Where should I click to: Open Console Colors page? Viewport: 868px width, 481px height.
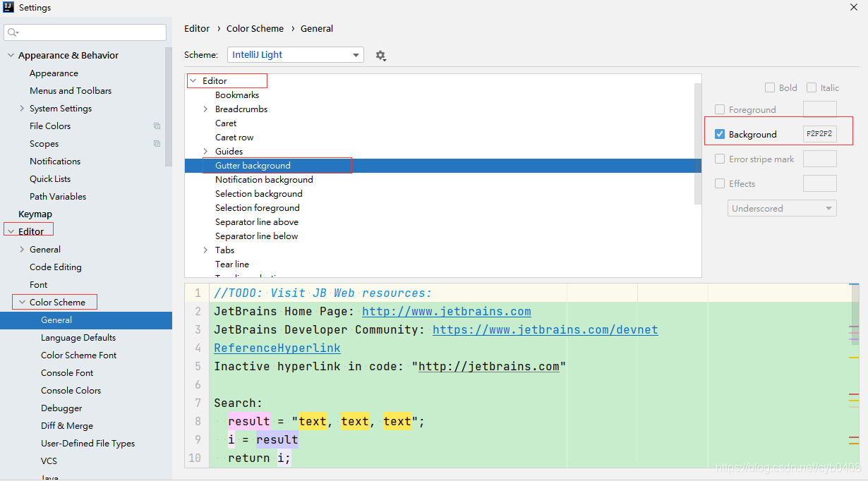71,391
